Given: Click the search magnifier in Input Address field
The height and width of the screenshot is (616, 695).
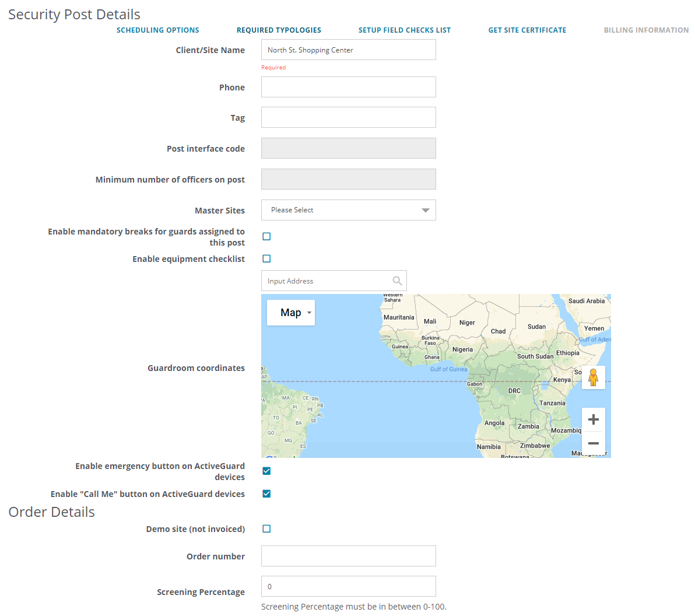Looking at the screenshot, I should (397, 281).
